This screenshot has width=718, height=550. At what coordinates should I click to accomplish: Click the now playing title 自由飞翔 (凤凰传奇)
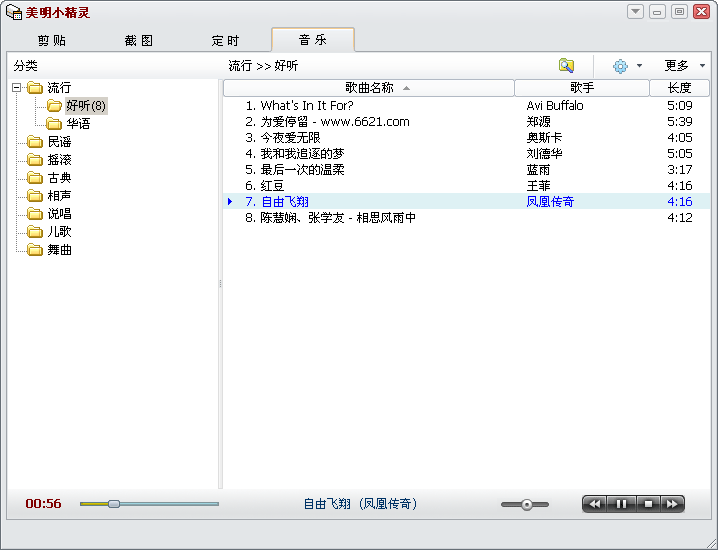(x=360, y=504)
